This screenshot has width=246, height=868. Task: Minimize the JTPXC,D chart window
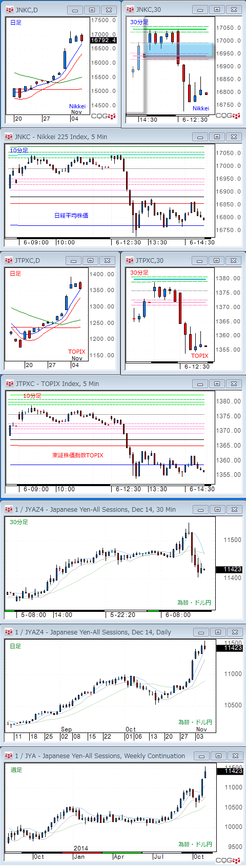[74, 261]
